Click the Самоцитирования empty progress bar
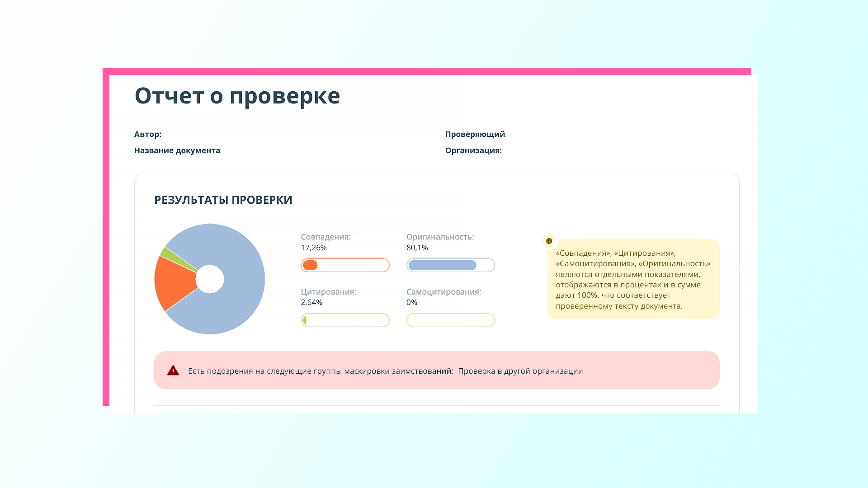This screenshot has width=868, height=488. coord(450,320)
